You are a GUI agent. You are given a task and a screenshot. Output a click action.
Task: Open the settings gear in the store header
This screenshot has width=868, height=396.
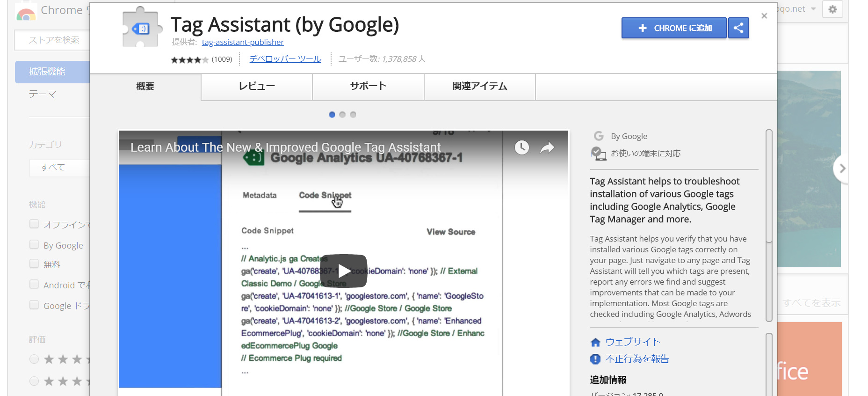(x=832, y=9)
